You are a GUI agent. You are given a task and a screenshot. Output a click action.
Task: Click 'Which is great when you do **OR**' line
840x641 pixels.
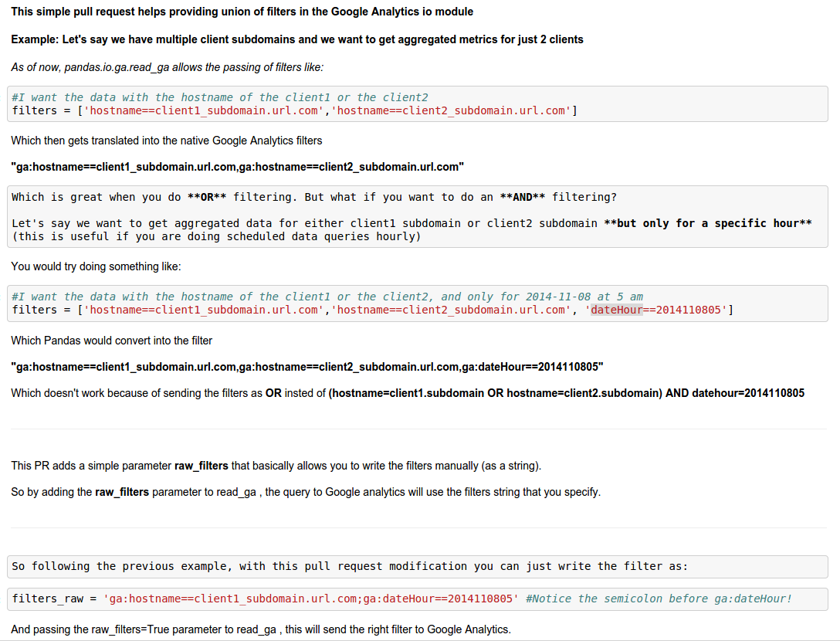314,197
